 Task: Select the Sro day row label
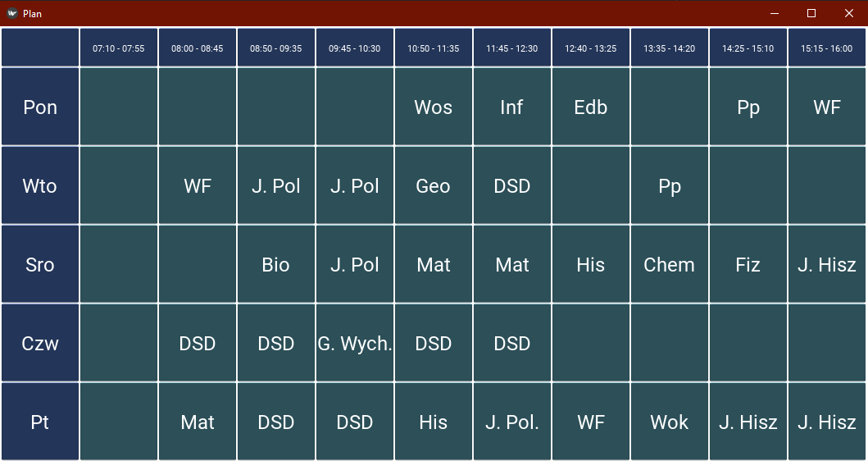(40, 264)
